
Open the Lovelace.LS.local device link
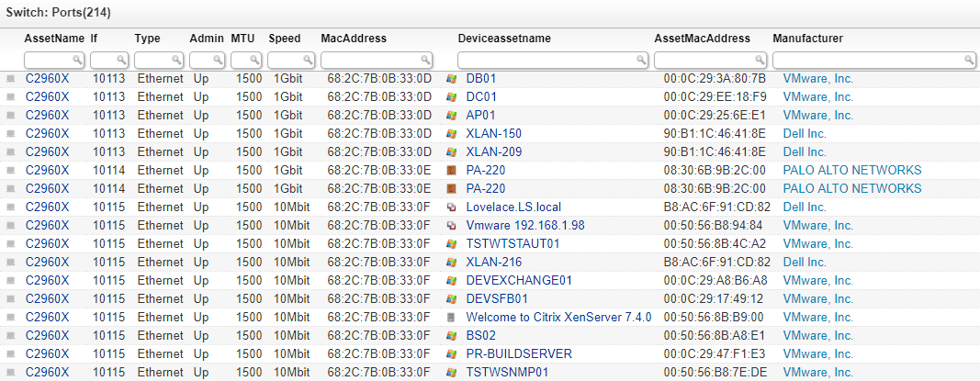513,207
